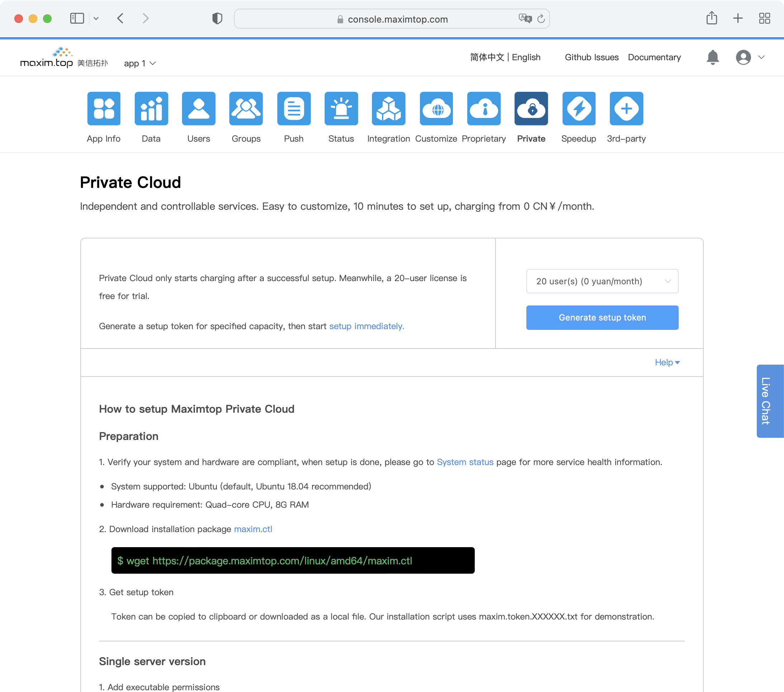The height and width of the screenshot is (692, 784).
Task: Click the translate page icon in address bar
Action: point(525,18)
